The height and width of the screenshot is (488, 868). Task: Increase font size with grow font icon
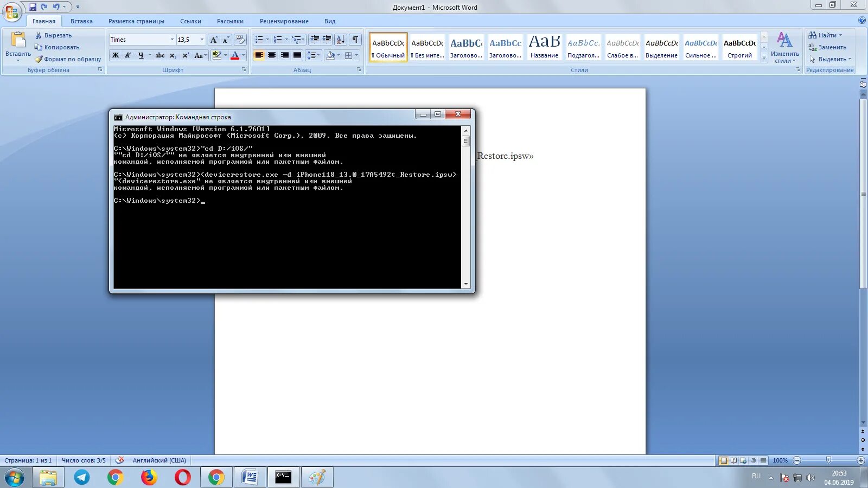pos(214,40)
